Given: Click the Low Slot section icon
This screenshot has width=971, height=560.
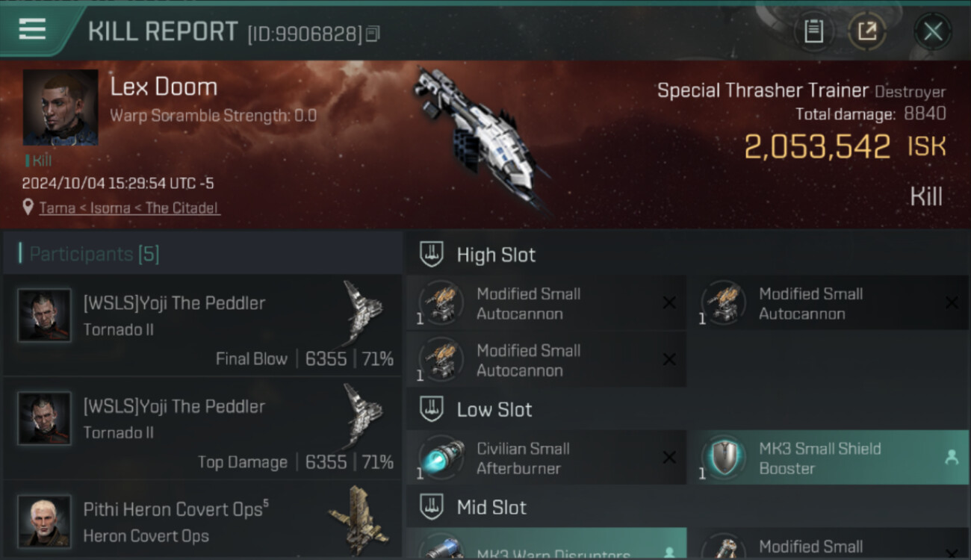Looking at the screenshot, I should [432, 409].
